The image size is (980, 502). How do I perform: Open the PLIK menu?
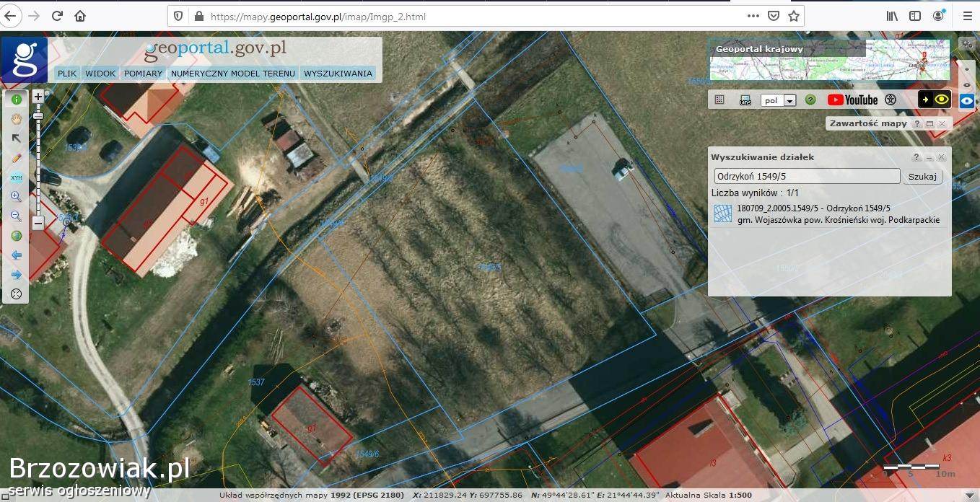tap(67, 74)
